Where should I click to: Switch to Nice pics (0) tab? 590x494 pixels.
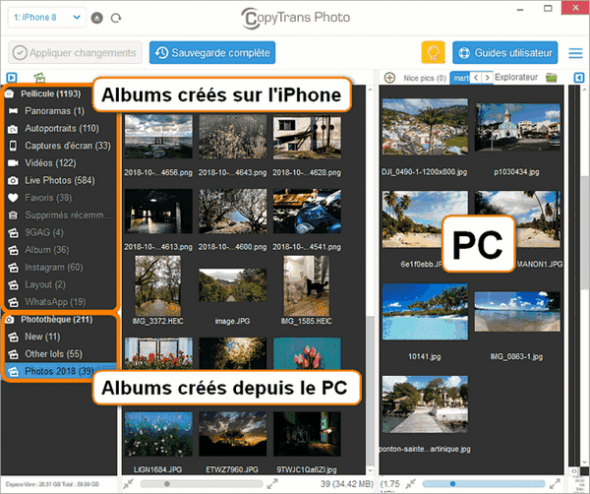click(x=424, y=78)
